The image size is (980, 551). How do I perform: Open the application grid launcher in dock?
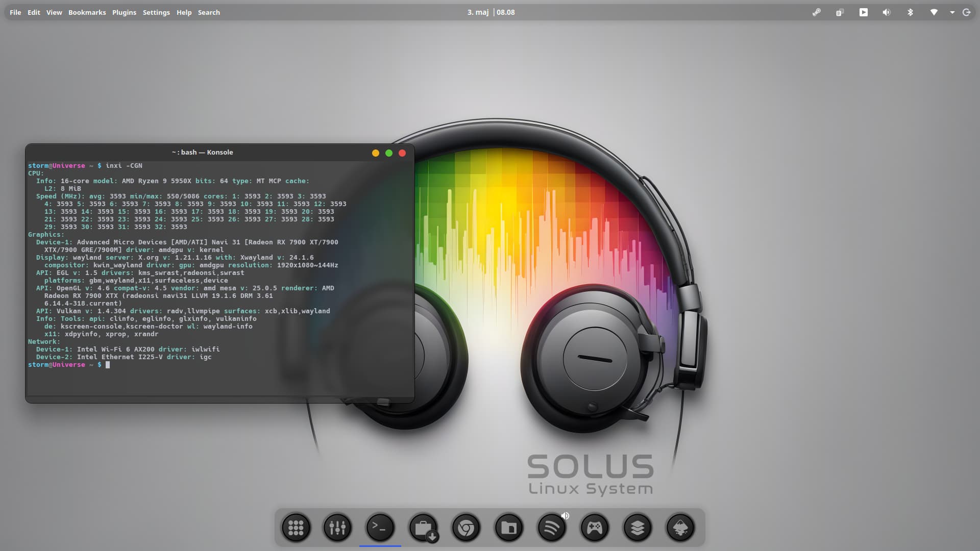coord(296,528)
